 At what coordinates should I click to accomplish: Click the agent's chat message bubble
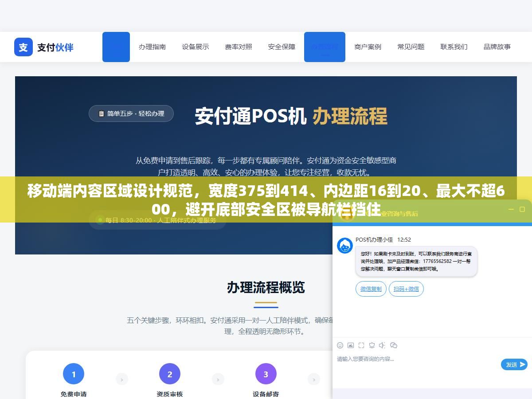416,262
